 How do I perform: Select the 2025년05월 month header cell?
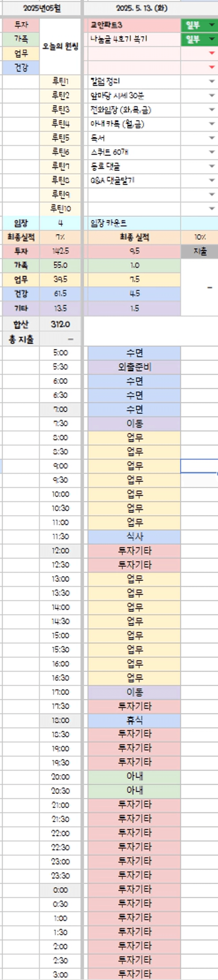[41, 8]
